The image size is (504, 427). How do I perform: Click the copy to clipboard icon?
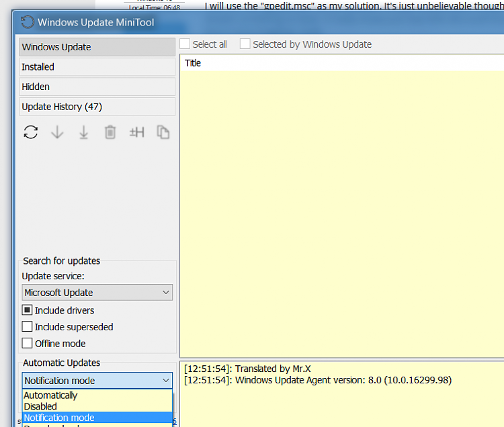pyautogui.click(x=163, y=132)
